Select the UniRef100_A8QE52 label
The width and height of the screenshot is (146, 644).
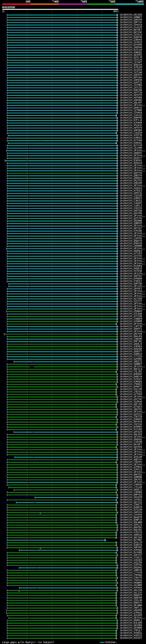131,153
